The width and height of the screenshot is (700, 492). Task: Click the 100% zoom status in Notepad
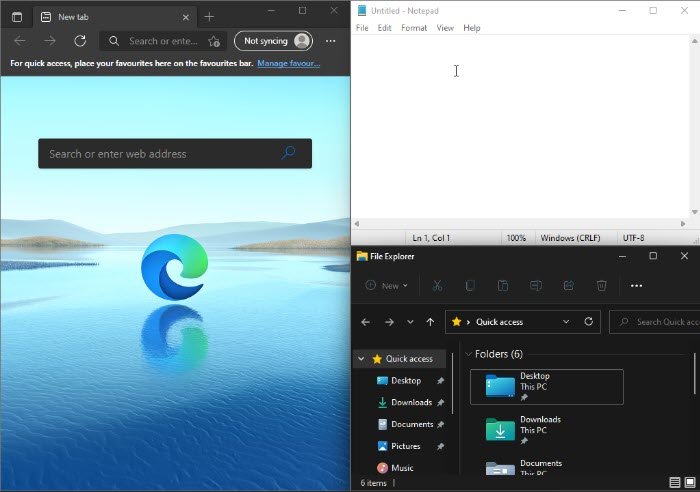click(516, 238)
